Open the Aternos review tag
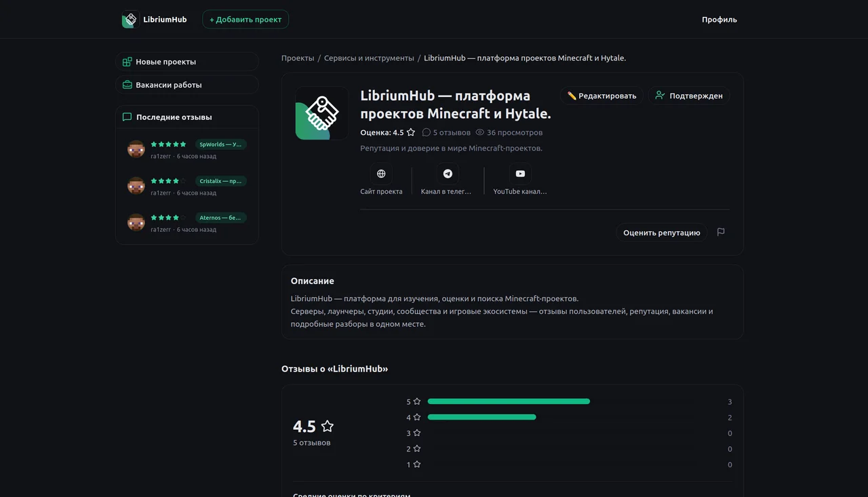The height and width of the screenshot is (497, 868). click(x=220, y=218)
